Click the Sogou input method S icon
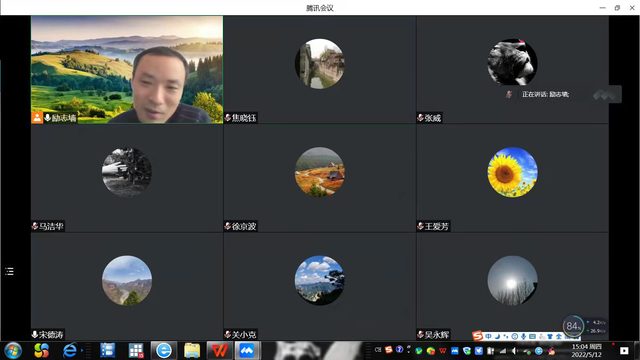Viewport: 640px width, 360px height. [x=477, y=336]
